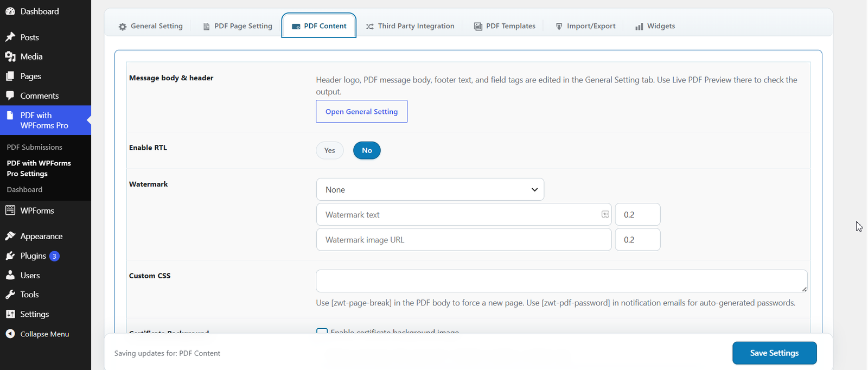Set Enable RTL to Yes

[x=330, y=150]
